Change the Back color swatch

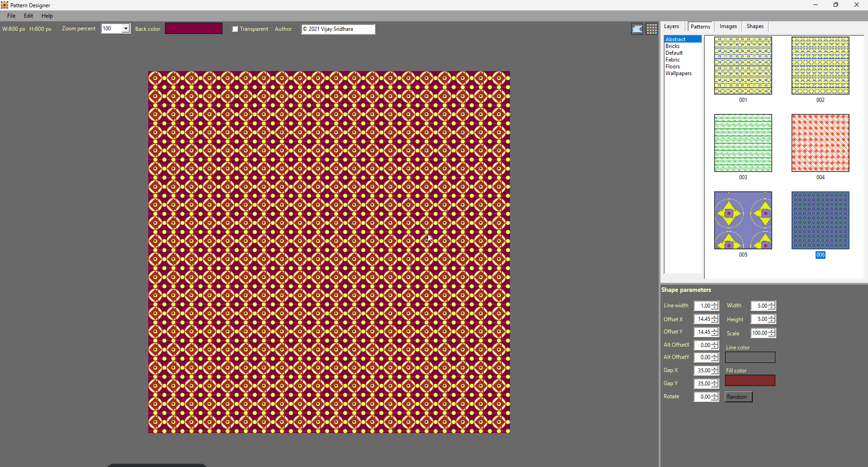193,28
